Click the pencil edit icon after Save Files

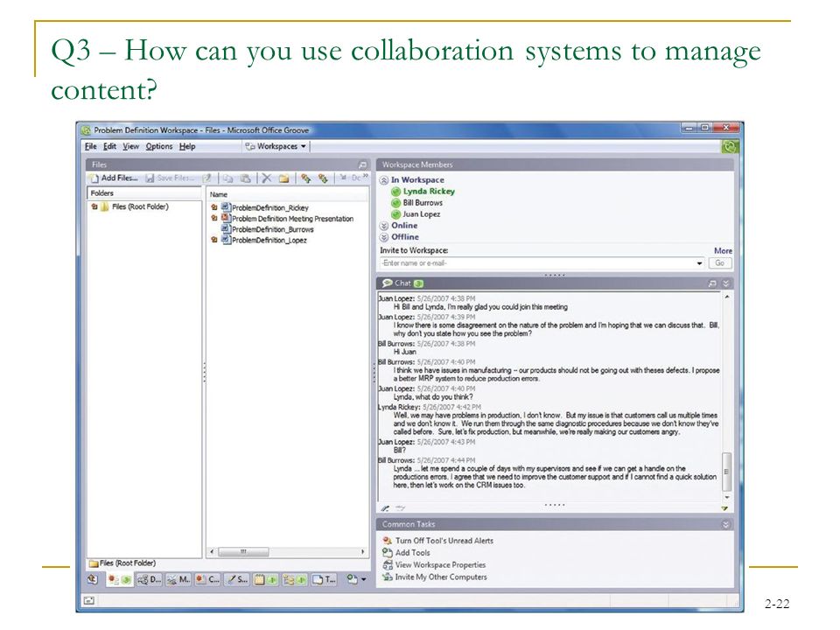[x=207, y=178]
